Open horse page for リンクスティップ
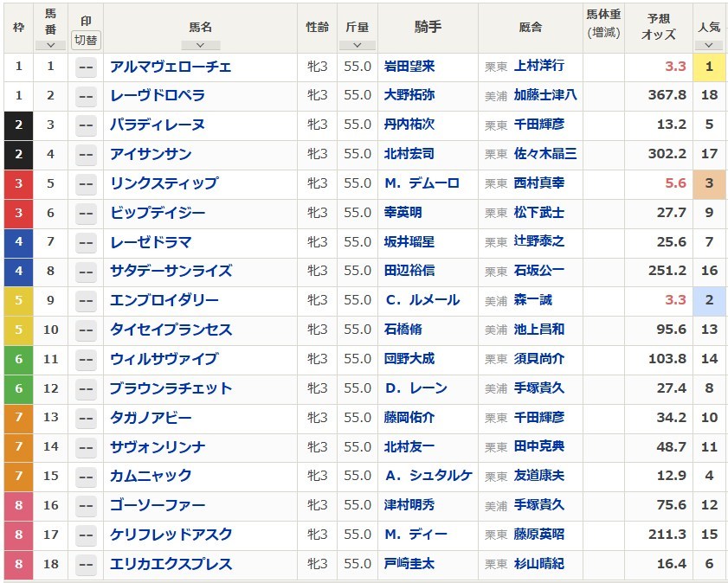 click(164, 183)
